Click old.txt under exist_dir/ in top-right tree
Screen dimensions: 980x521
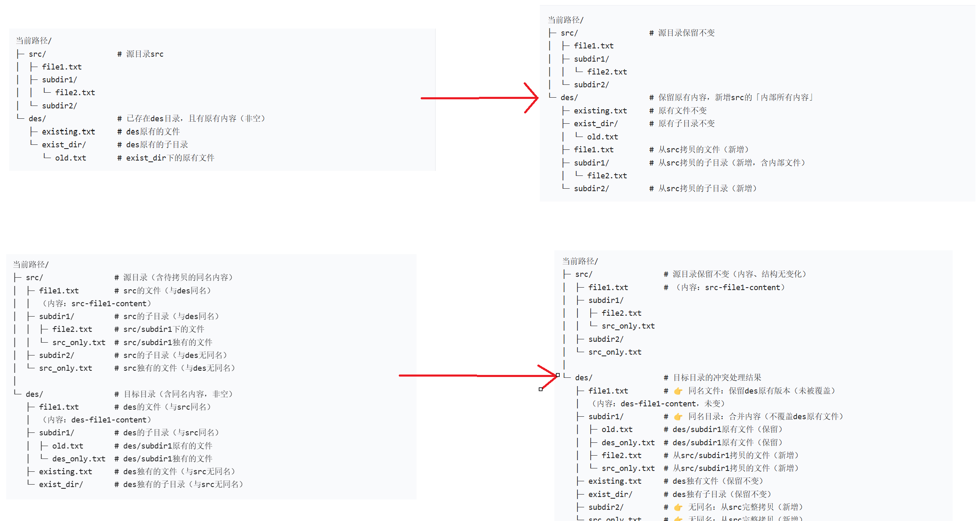click(x=602, y=137)
